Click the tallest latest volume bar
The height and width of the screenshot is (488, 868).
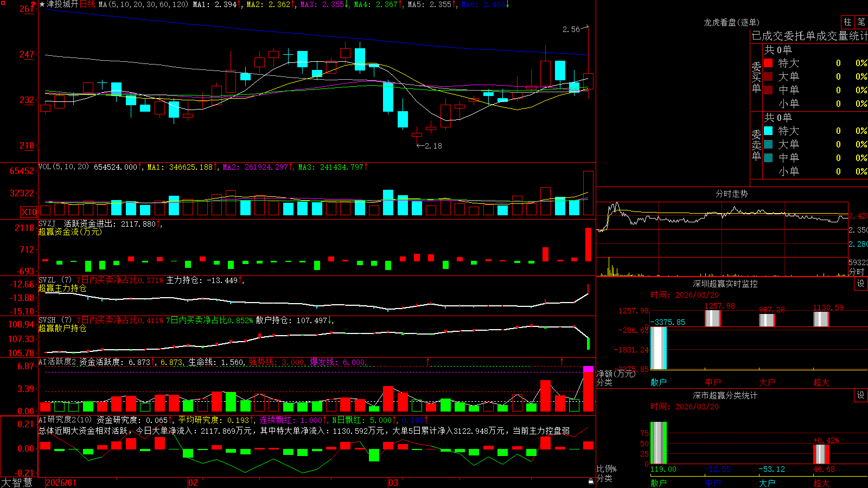(x=588, y=193)
